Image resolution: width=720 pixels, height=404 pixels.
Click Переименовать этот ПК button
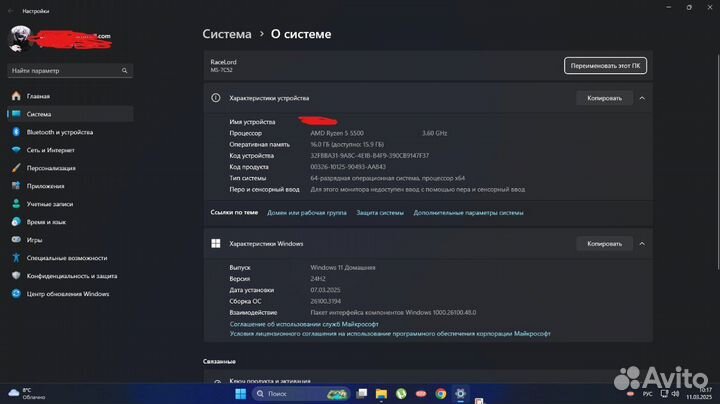[605, 66]
